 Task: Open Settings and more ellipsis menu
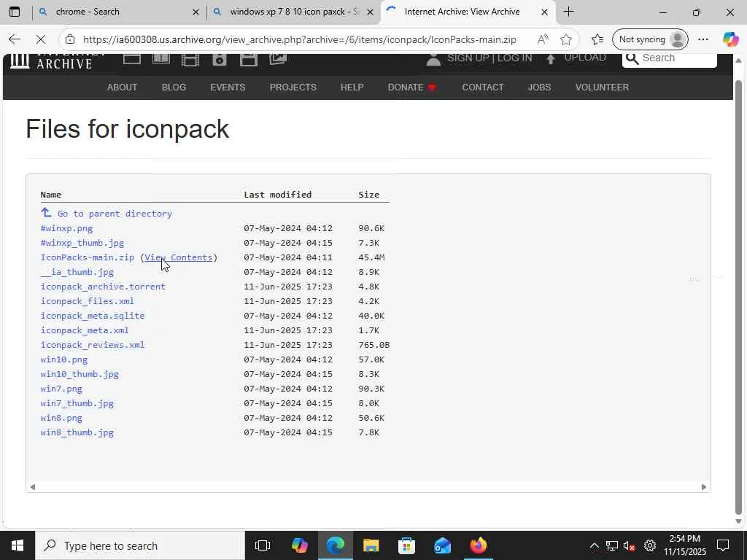pyautogui.click(x=703, y=39)
